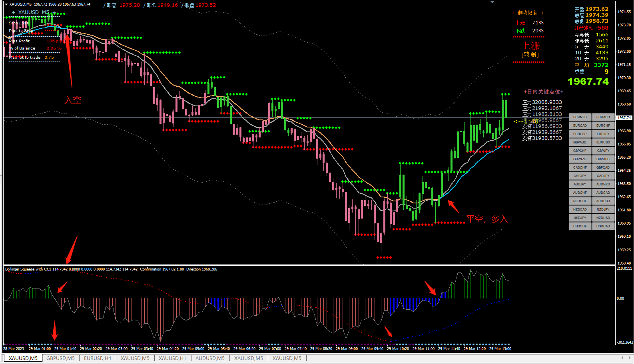Select the GBPUSD symbol button
The width and height of the screenshot is (634, 364).
[x=603, y=159]
